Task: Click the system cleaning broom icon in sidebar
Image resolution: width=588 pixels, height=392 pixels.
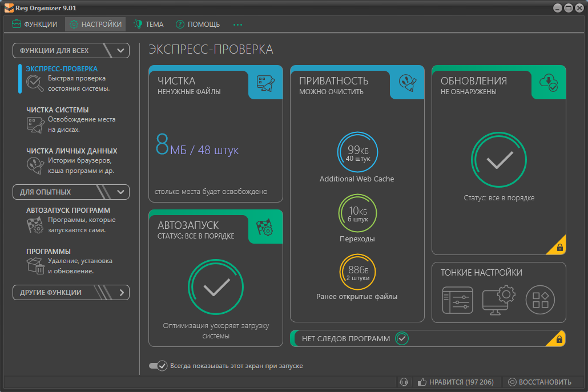Action: 35,125
